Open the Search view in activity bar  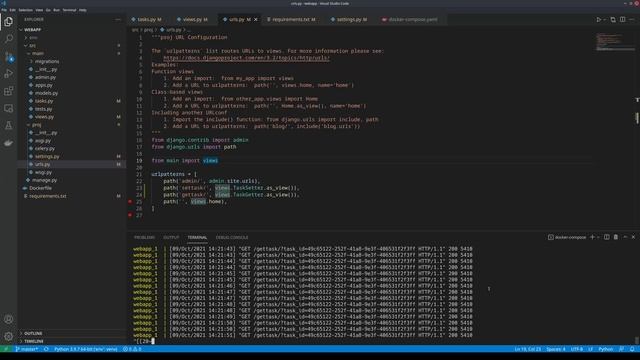(x=9, y=39)
